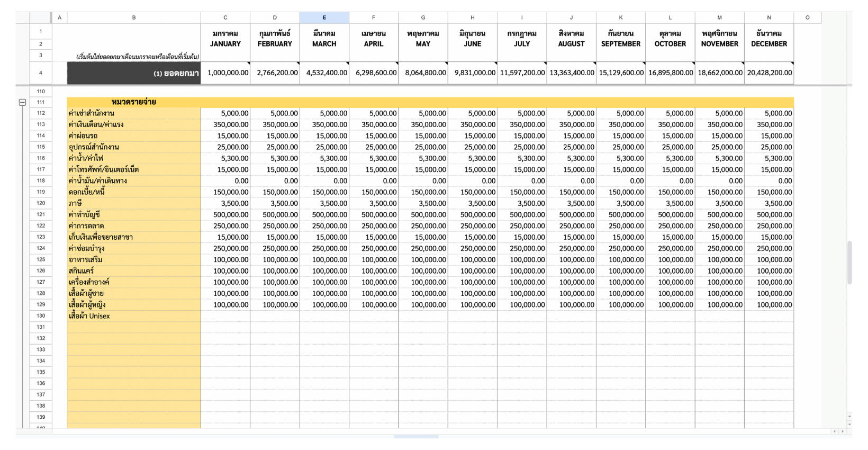Select column E header
868x450 pixels.
(x=324, y=17)
